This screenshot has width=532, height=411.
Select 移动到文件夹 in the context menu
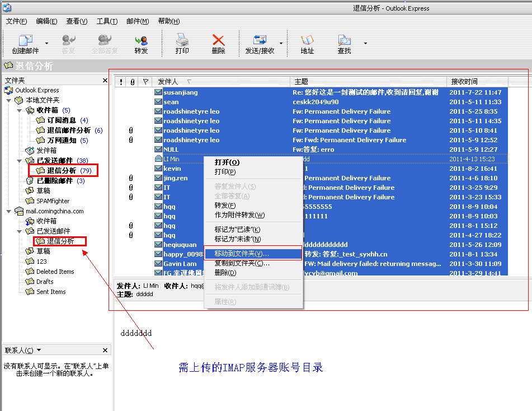[x=241, y=254]
